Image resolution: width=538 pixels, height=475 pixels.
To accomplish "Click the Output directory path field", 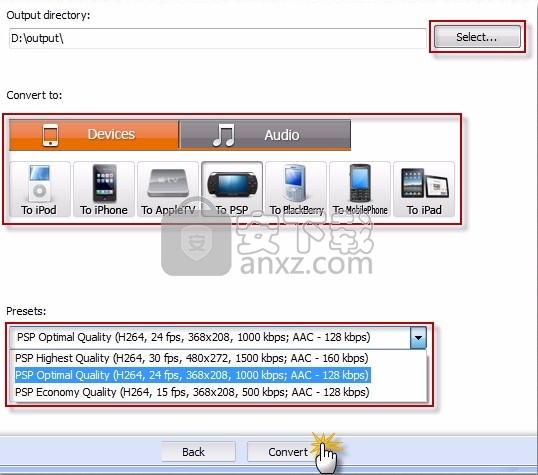I will coord(218,38).
